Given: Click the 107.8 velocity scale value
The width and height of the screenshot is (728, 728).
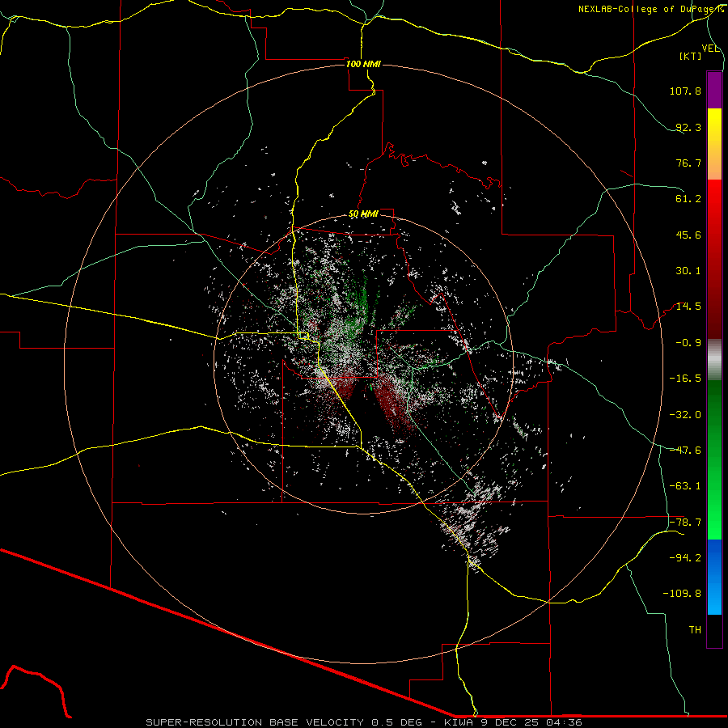Looking at the screenshot, I should [685, 91].
